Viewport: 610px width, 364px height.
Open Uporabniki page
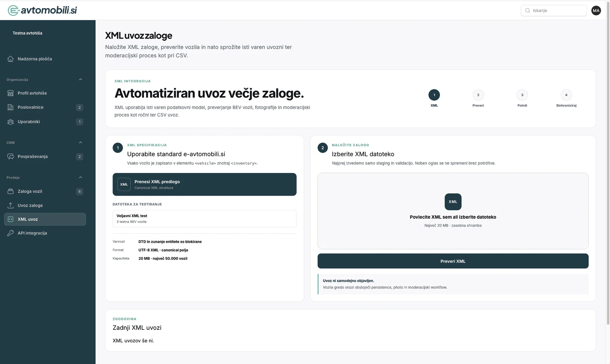(x=45, y=122)
